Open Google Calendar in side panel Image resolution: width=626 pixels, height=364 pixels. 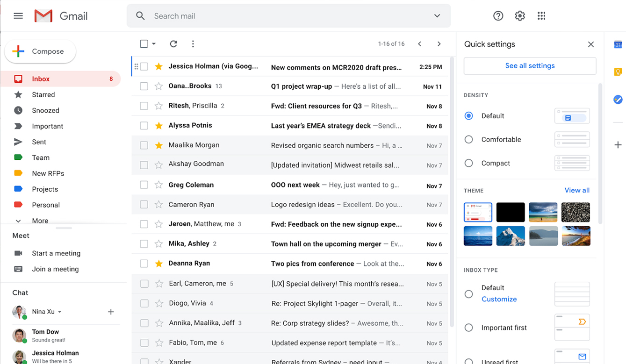click(x=618, y=45)
